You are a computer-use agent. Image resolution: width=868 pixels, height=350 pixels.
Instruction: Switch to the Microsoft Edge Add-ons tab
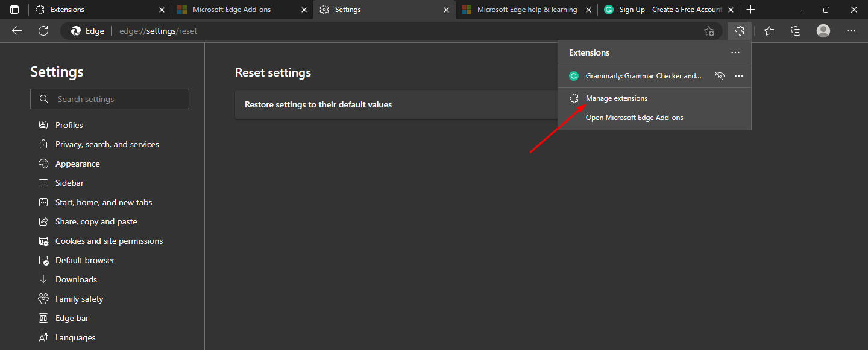[242, 10]
